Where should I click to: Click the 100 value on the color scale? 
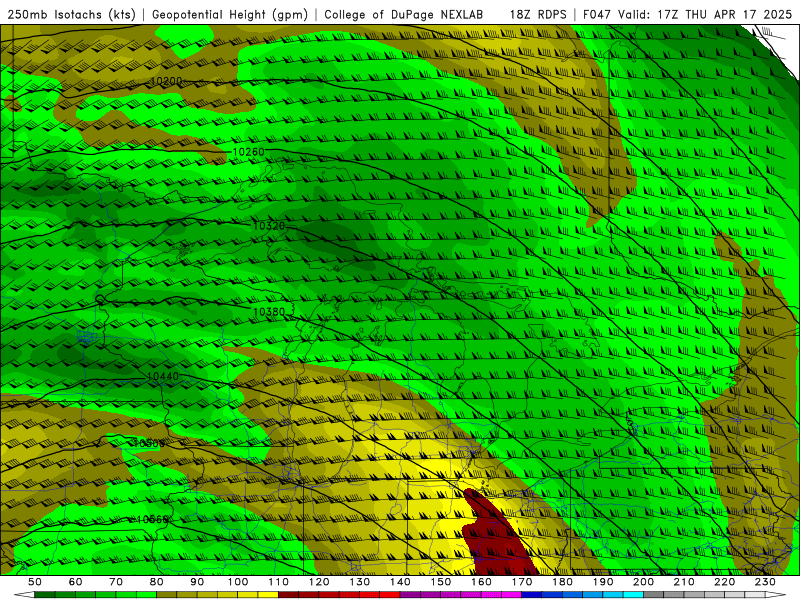(x=238, y=582)
